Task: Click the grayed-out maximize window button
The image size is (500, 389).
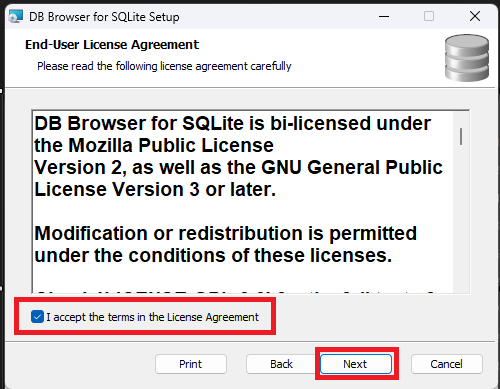Action: click(429, 16)
